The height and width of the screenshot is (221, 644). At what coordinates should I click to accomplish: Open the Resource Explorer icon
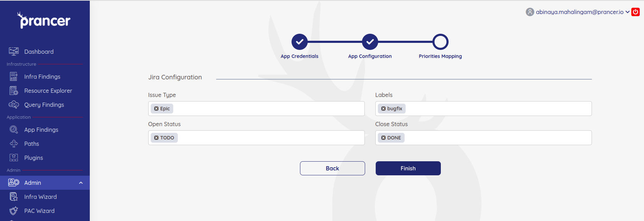(14, 91)
